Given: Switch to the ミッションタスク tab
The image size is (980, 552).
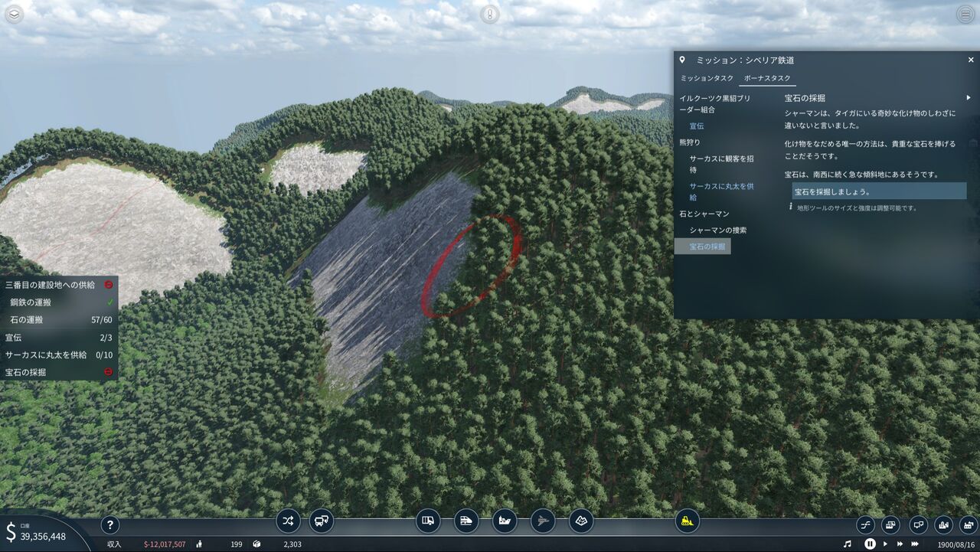Looking at the screenshot, I should 707,79.
